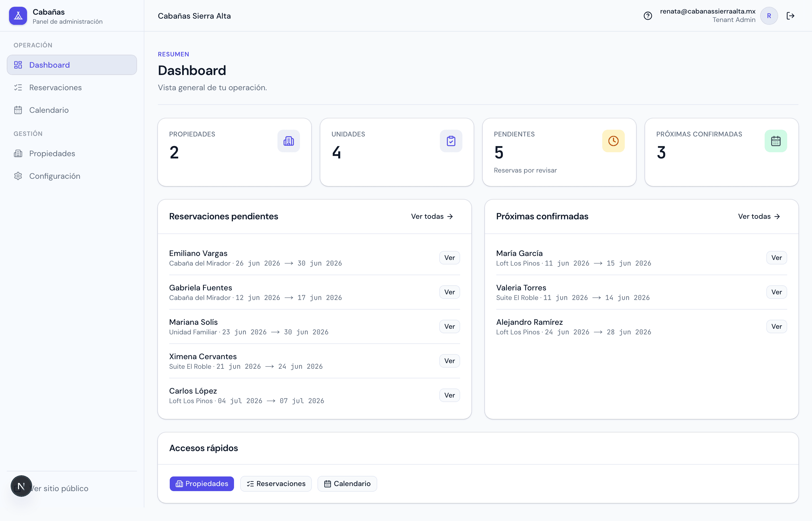Click the Configuración gear icon in sidebar

click(18, 176)
